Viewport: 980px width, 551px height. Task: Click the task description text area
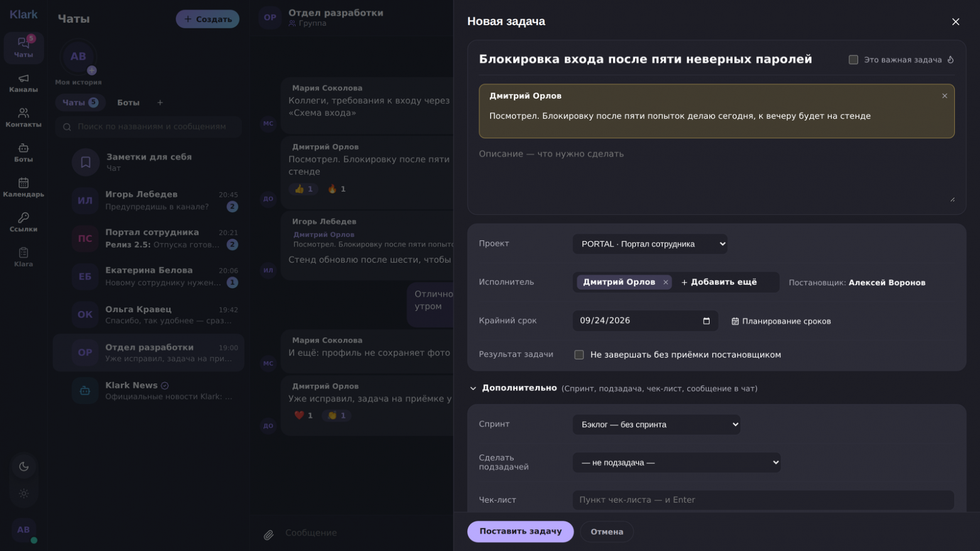pyautogui.click(x=717, y=176)
